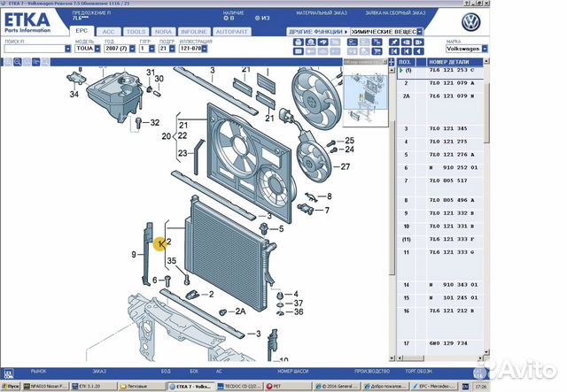Switch to the NORA tab
The height and width of the screenshot is (392, 567).
(163, 32)
